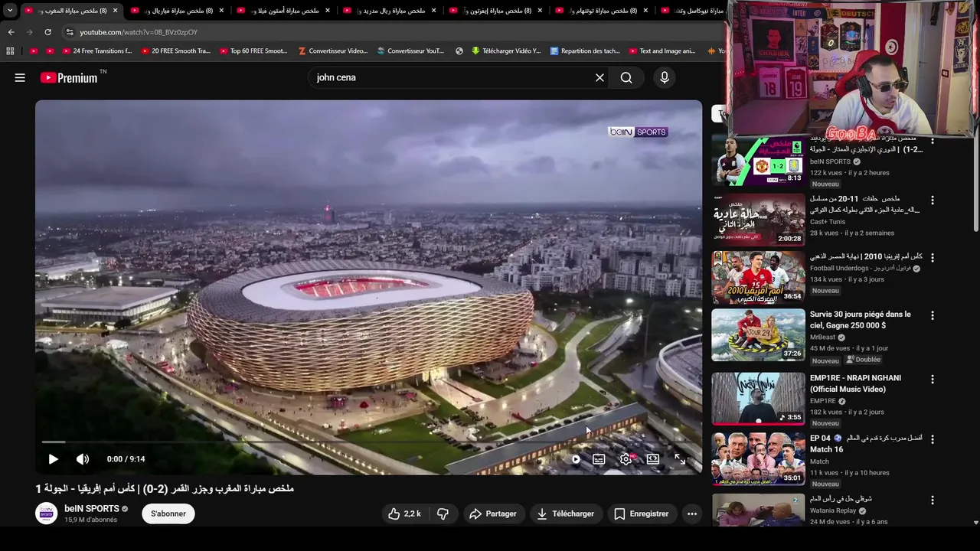Toggle subtitles in the player
Image resolution: width=980 pixels, height=551 pixels.
tap(599, 459)
